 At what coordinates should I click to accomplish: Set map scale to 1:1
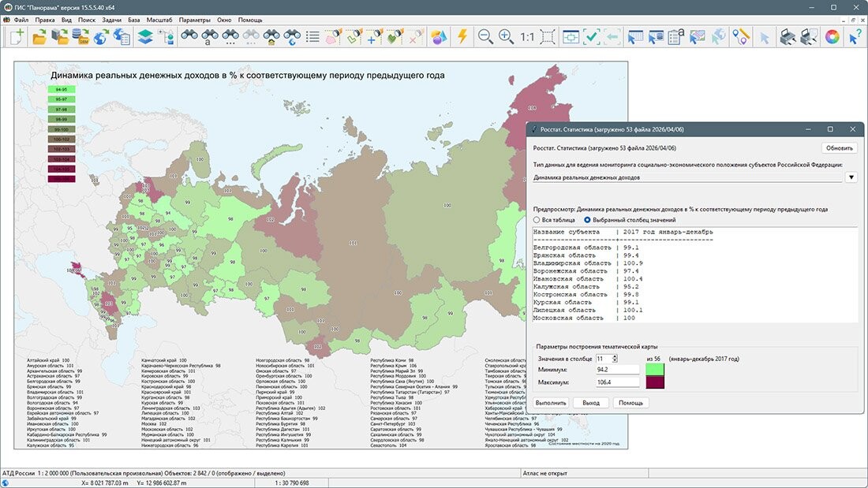pos(527,36)
